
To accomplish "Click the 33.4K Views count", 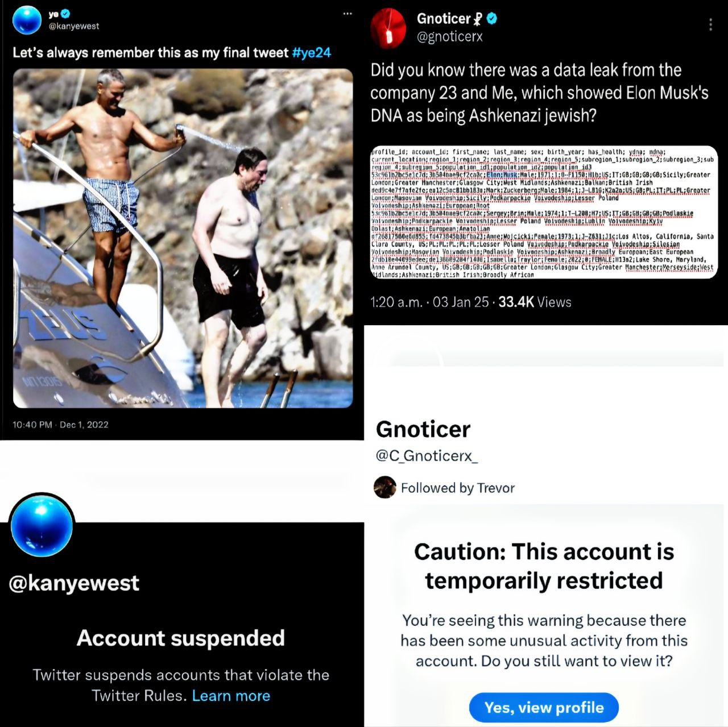I will [535, 302].
